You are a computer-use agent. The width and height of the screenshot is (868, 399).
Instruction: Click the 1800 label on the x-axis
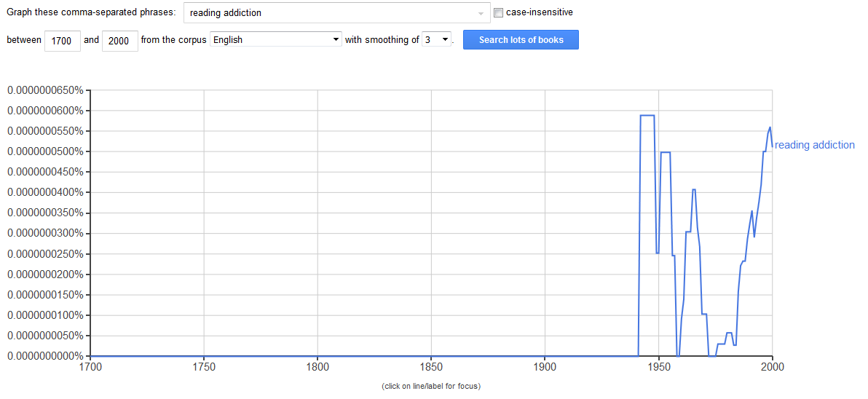tap(317, 366)
